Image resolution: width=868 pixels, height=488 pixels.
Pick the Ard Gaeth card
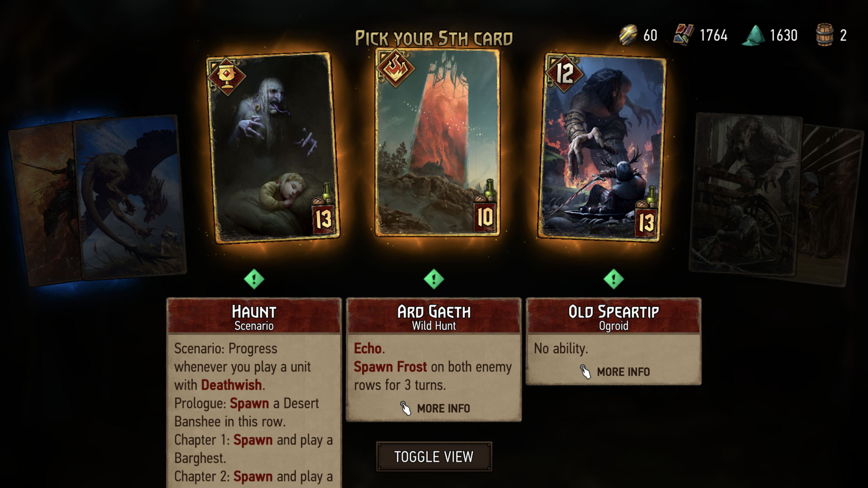pyautogui.click(x=438, y=143)
